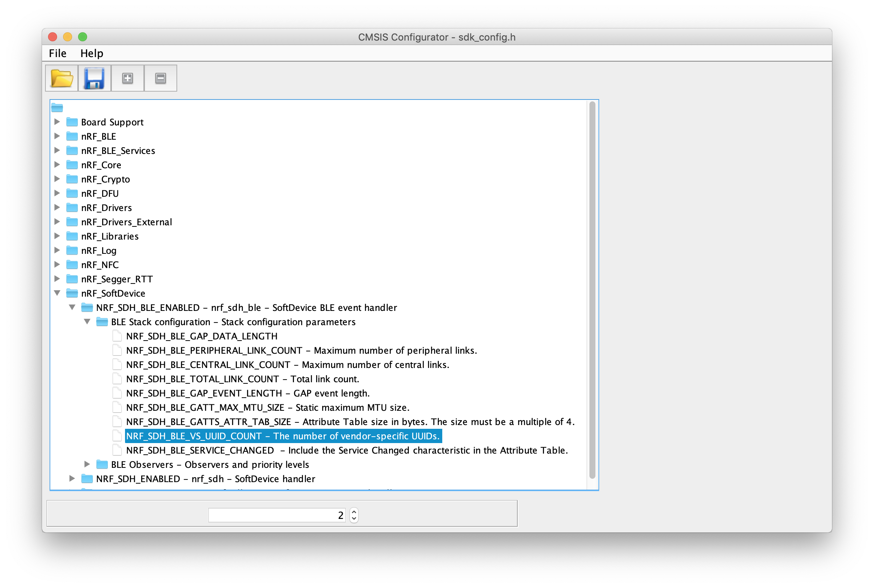The image size is (874, 588).
Task: Open a configuration file
Action: click(61, 78)
